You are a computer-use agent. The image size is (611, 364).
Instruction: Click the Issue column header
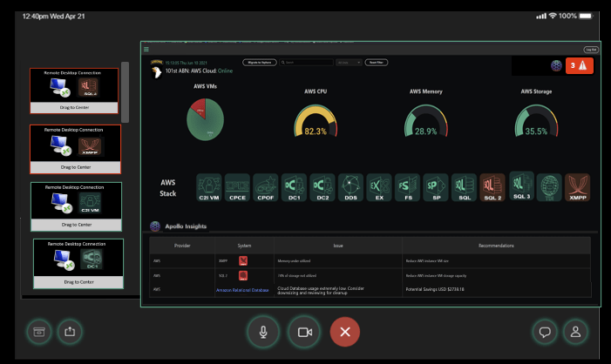coord(338,246)
